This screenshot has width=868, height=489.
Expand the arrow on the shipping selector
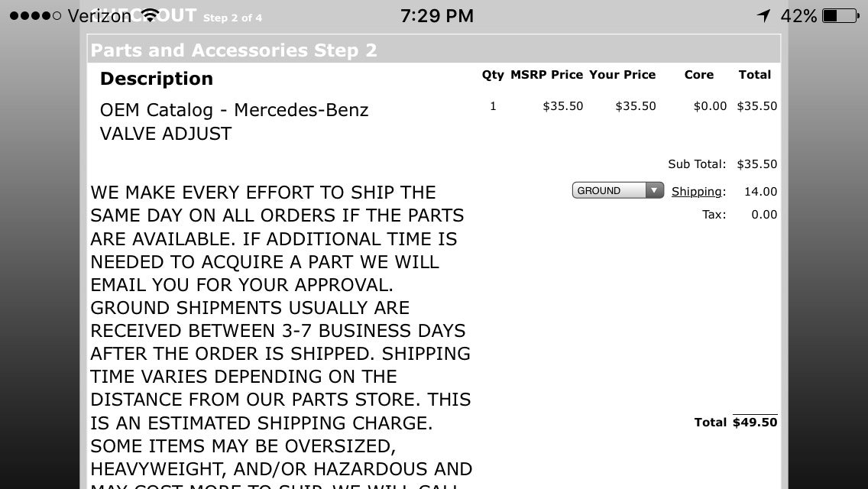(655, 189)
